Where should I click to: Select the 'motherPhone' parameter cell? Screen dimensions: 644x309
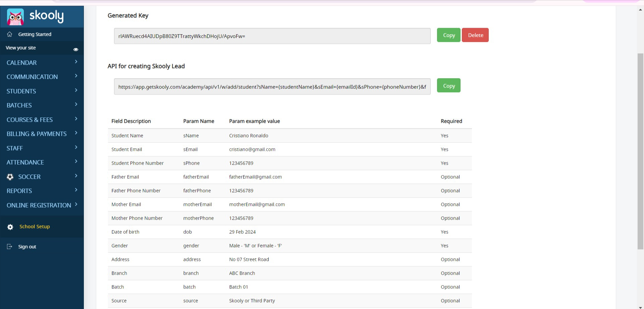pos(198,218)
